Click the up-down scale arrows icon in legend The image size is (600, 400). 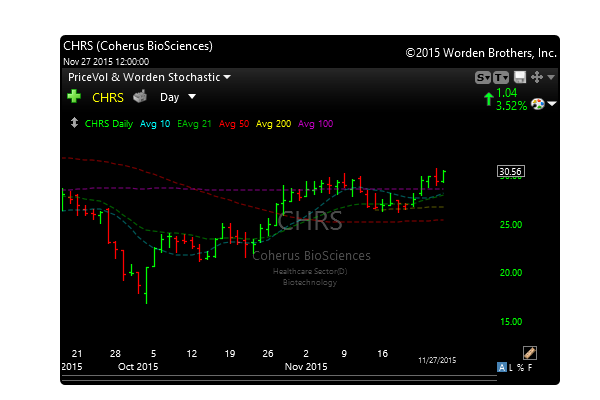[74, 123]
